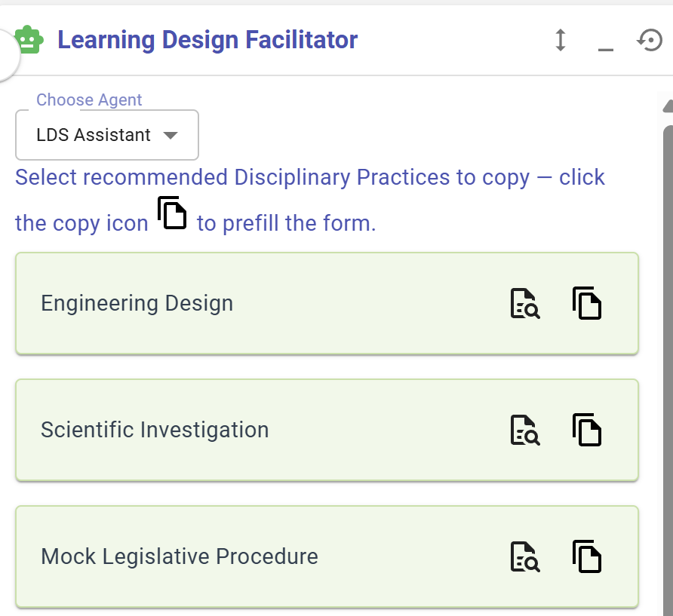Click the inline copy icon in instructions

172,213
